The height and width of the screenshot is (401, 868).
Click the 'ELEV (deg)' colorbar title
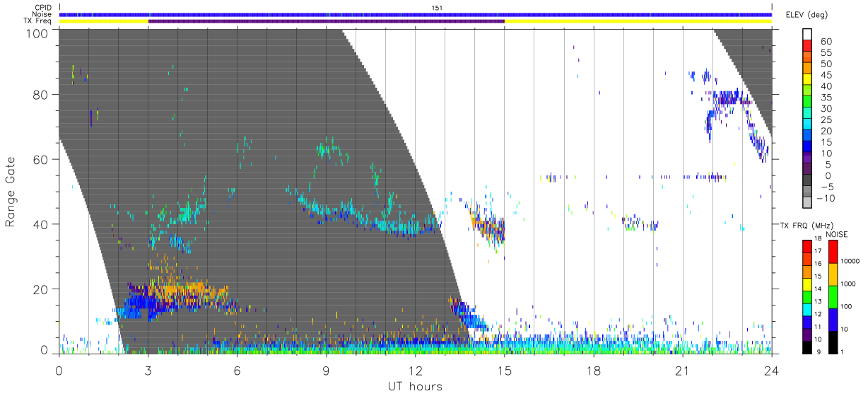(x=807, y=15)
